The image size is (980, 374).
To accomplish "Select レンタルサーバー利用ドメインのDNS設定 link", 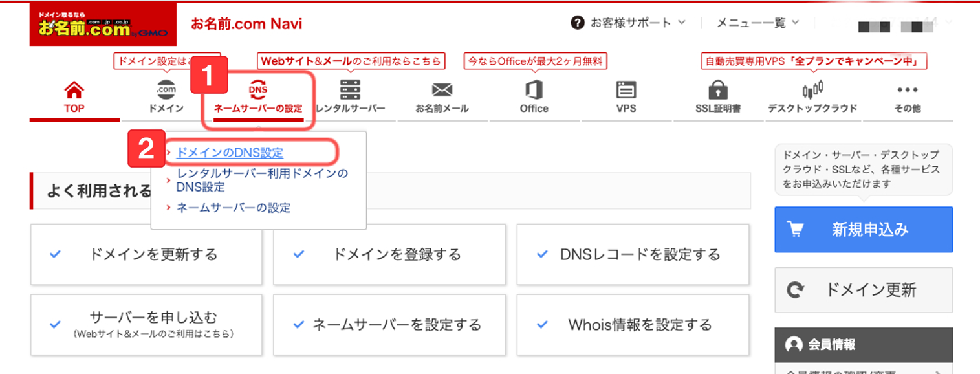I will (x=262, y=180).
